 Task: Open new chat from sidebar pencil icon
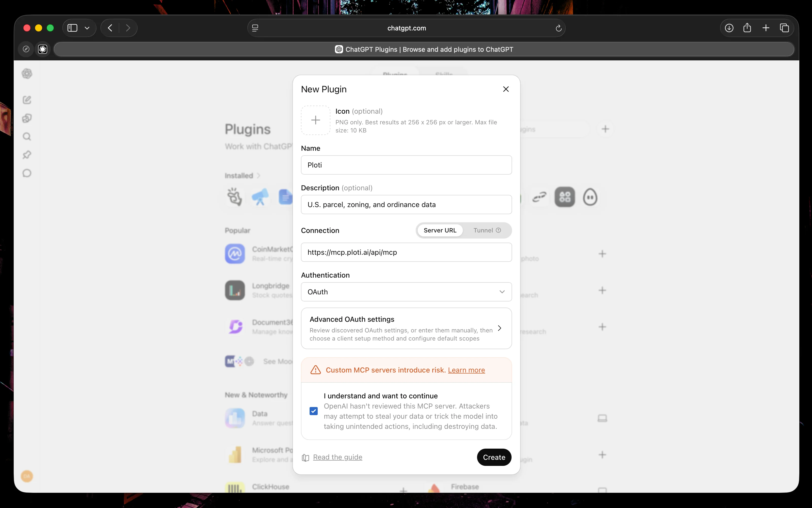tap(27, 100)
